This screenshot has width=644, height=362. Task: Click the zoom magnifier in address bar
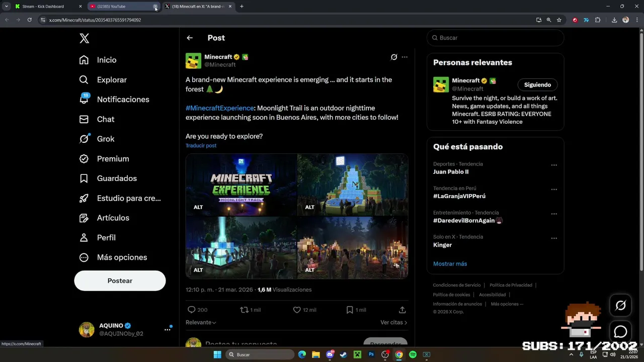point(549,20)
